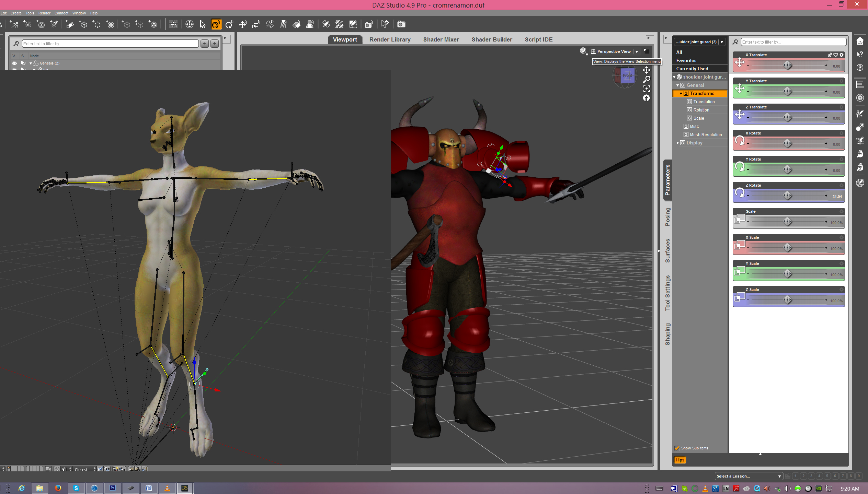This screenshot has height=494, width=868.
Task: Click the Z Rotate slider handle
Action: (787, 196)
